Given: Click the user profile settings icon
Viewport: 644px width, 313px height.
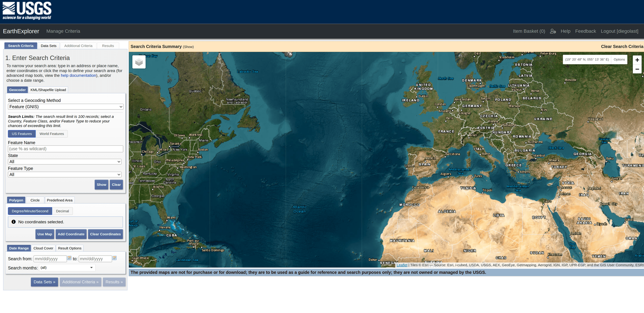Looking at the screenshot, I should [x=553, y=31].
